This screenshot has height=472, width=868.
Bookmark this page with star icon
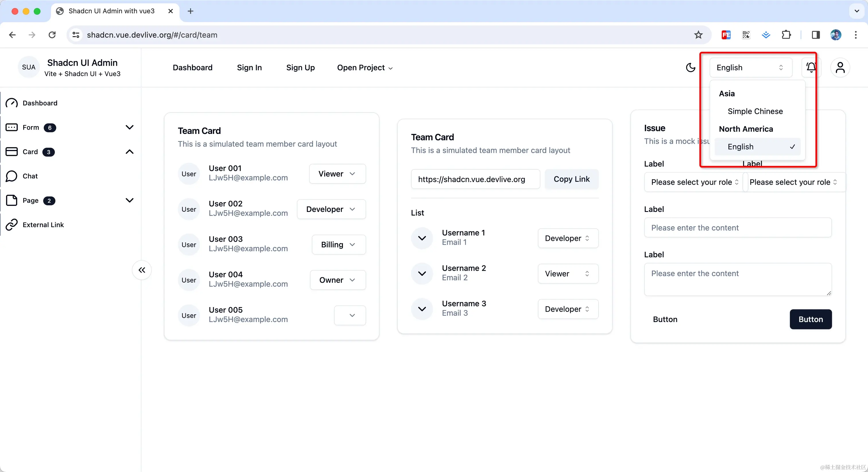tap(698, 35)
